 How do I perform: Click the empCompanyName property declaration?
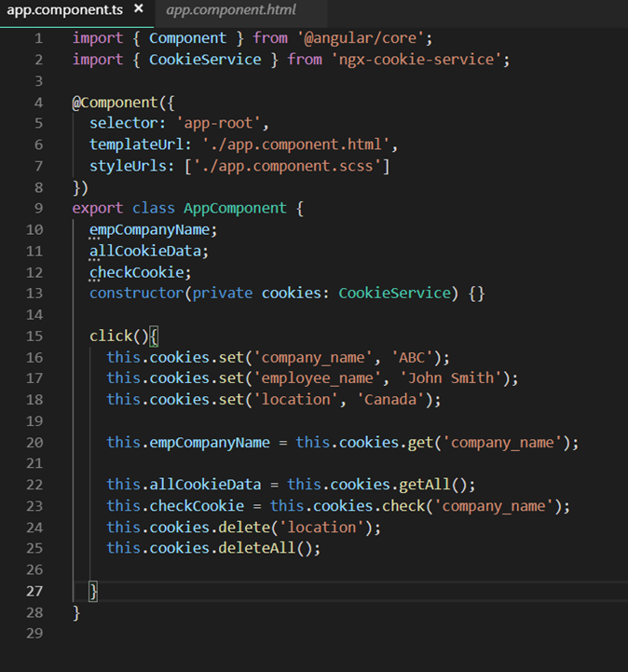149,230
